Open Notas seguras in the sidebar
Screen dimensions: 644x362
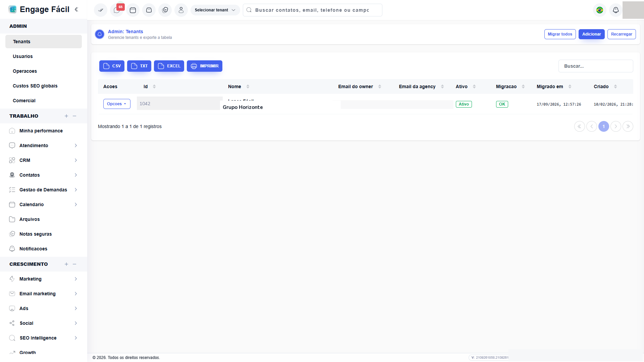tap(44, 234)
